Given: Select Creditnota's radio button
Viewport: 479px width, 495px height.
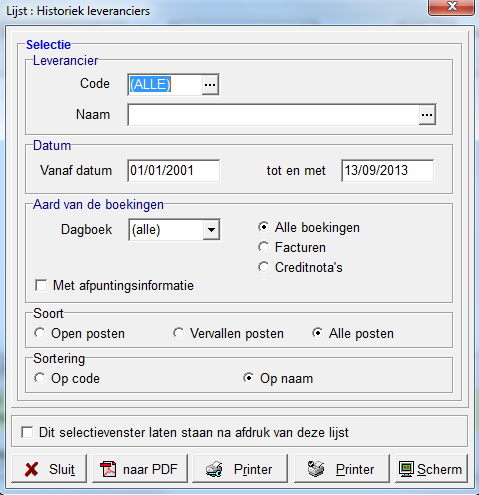Looking at the screenshot, I should (263, 267).
